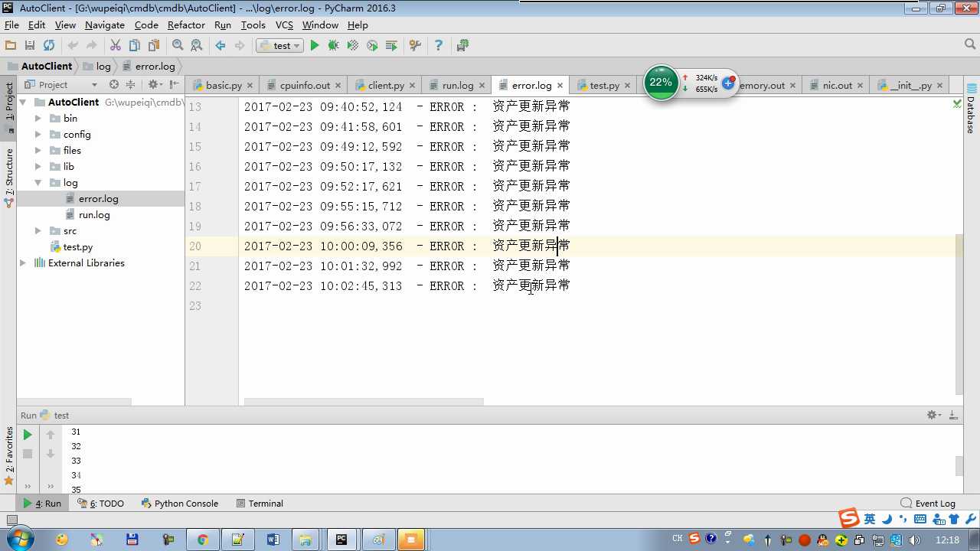Click Run panel's up-the-stack-trace arrow
Screen dimensions: 980x551
[x=51, y=435]
